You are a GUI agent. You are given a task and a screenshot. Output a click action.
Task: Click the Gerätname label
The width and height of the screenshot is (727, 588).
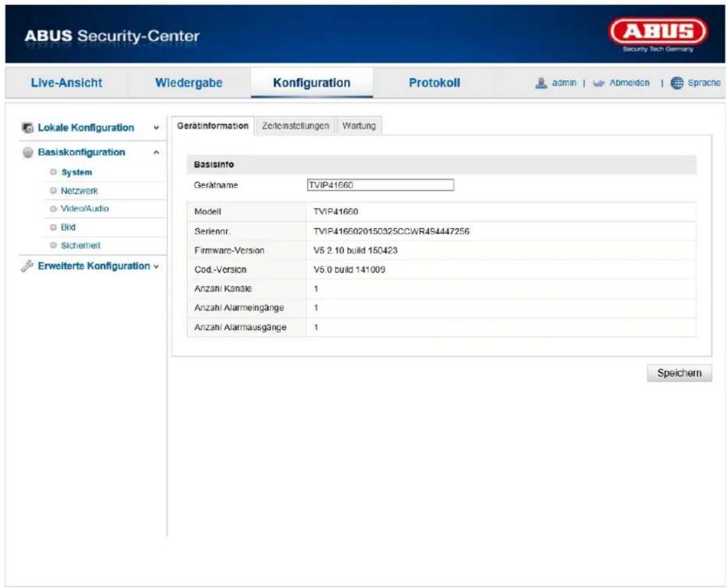coord(216,185)
